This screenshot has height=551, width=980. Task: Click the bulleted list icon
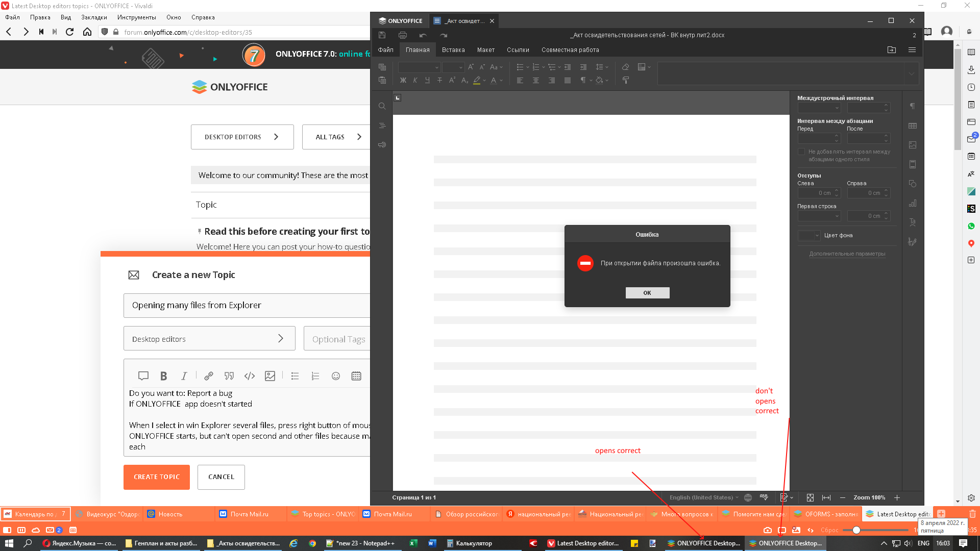(295, 375)
